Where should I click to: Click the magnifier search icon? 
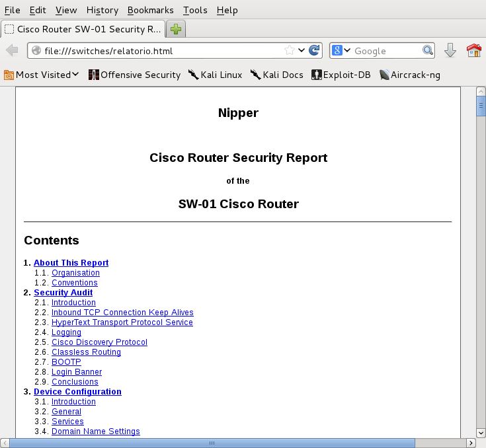pyautogui.click(x=427, y=50)
